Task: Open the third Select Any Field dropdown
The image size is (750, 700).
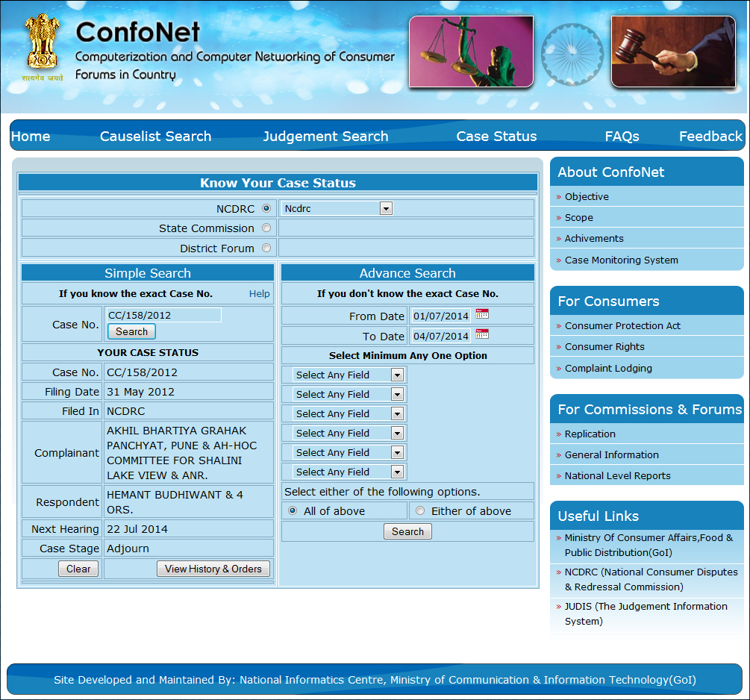Action: (x=349, y=413)
